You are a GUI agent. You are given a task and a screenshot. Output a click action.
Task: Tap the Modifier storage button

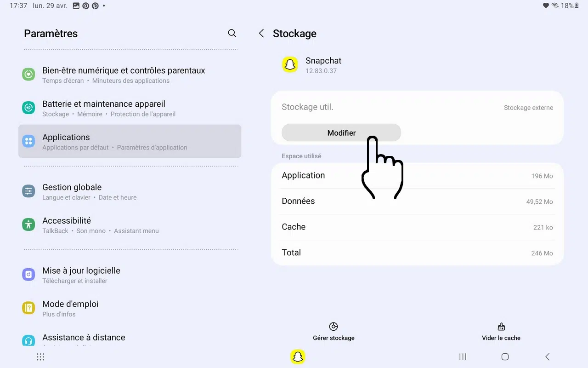pyautogui.click(x=341, y=133)
